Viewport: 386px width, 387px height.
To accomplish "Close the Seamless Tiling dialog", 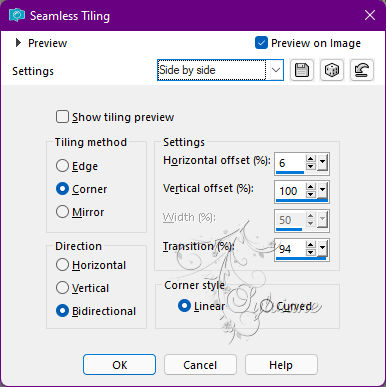I will pyautogui.click(x=370, y=15).
